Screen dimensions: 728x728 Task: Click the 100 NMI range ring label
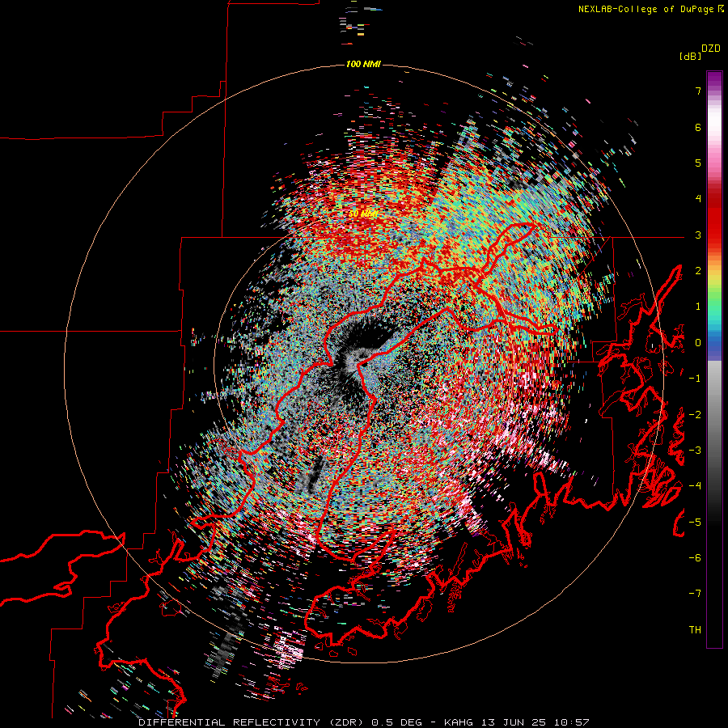pos(363,64)
